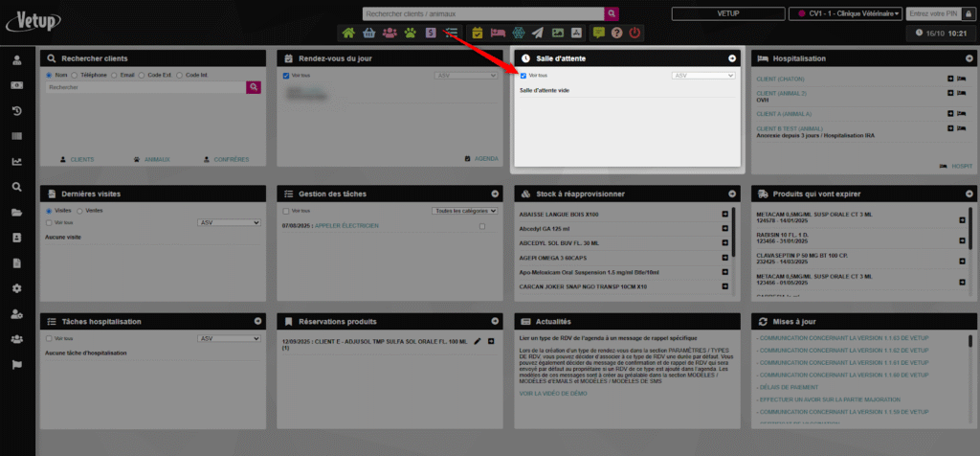Select the Téléphone radio button

76,75
